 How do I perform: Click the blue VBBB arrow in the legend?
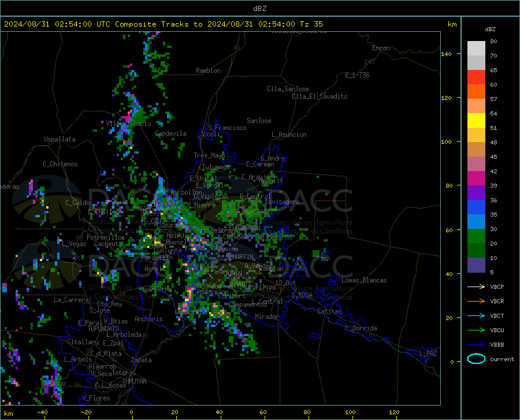(x=476, y=345)
